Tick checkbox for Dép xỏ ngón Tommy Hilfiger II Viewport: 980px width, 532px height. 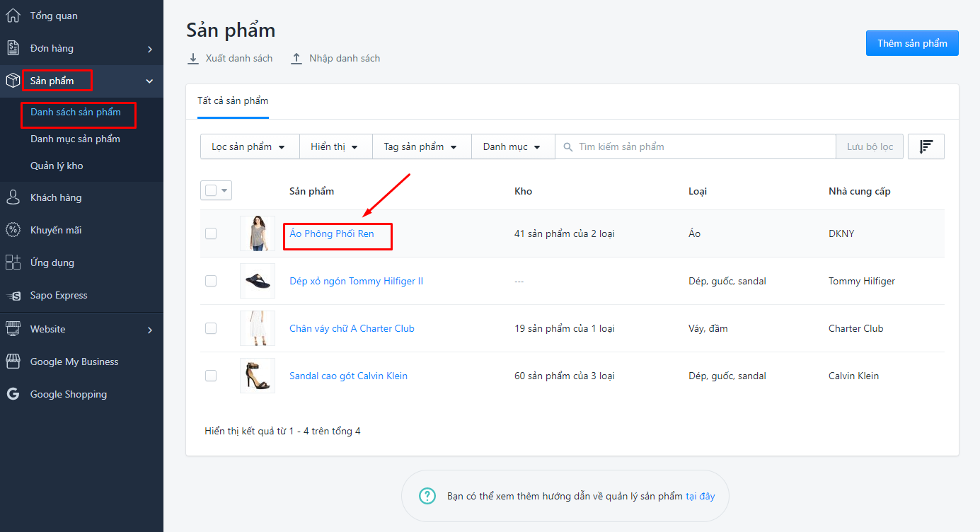click(x=211, y=281)
